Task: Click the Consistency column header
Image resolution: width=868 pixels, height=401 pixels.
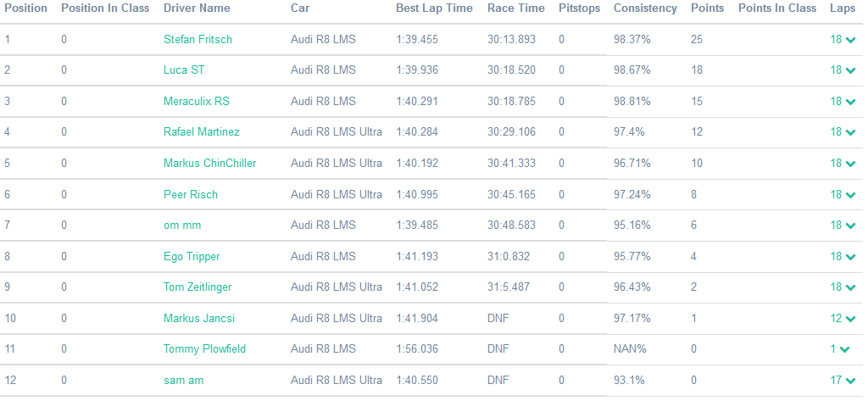Action: (645, 8)
